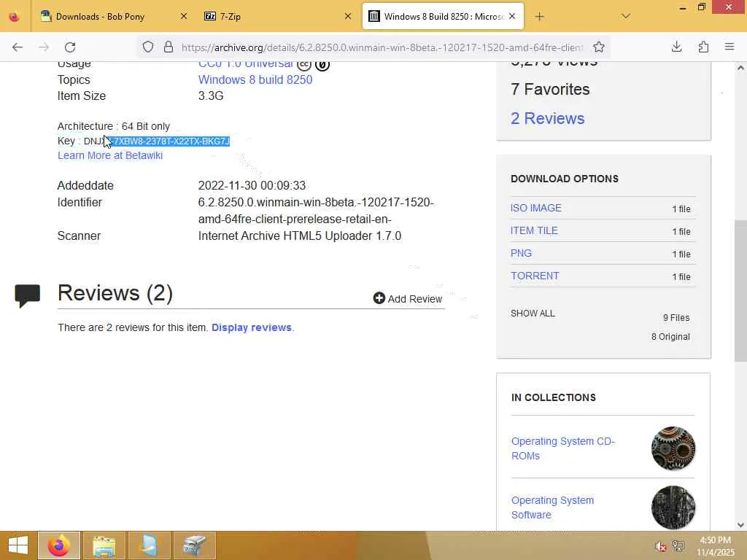Image resolution: width=747 pixels, height=560 pixels.
Task: Click the scrollbar down arrow
Action: (x=740, y=525)
